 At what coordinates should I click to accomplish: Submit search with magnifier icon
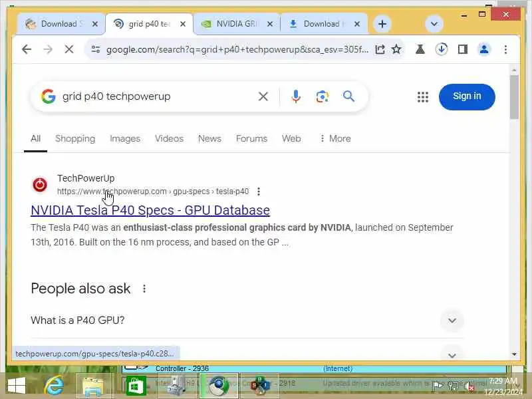pos(348,96)
